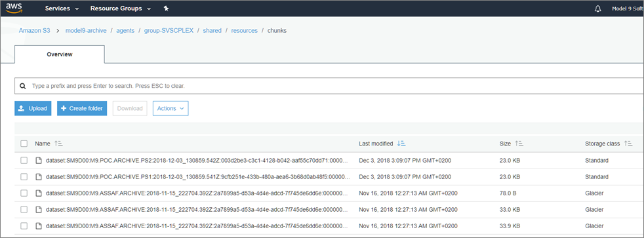Viewport: 644px width, 238px height.
Task: Click the AWS logo icon
Action: coord(14,9)
